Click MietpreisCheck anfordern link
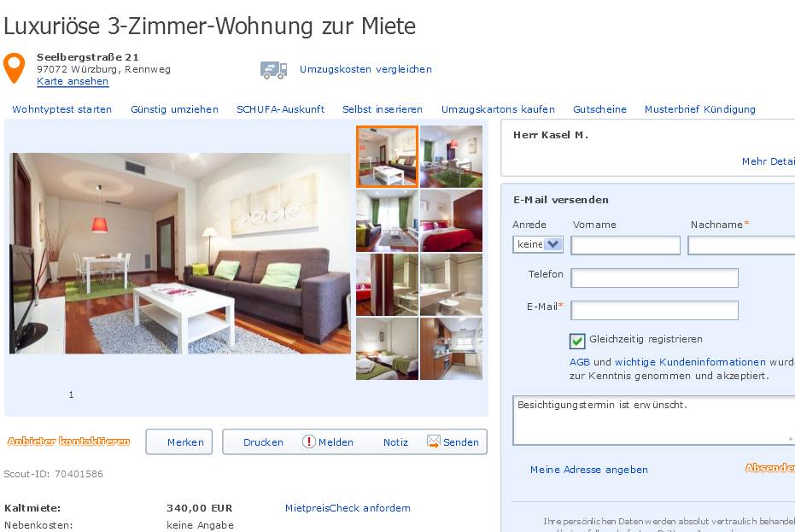The image size is (795, 532). (348, 508)
